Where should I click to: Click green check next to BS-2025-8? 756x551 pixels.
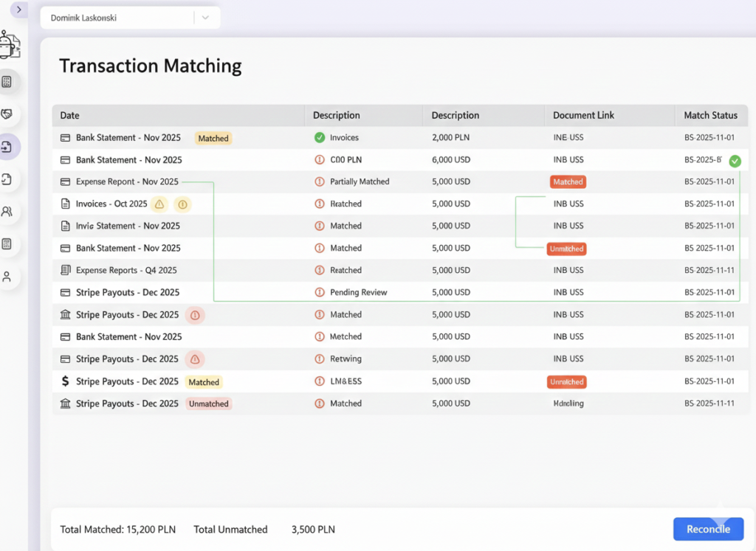coord(735,161)
